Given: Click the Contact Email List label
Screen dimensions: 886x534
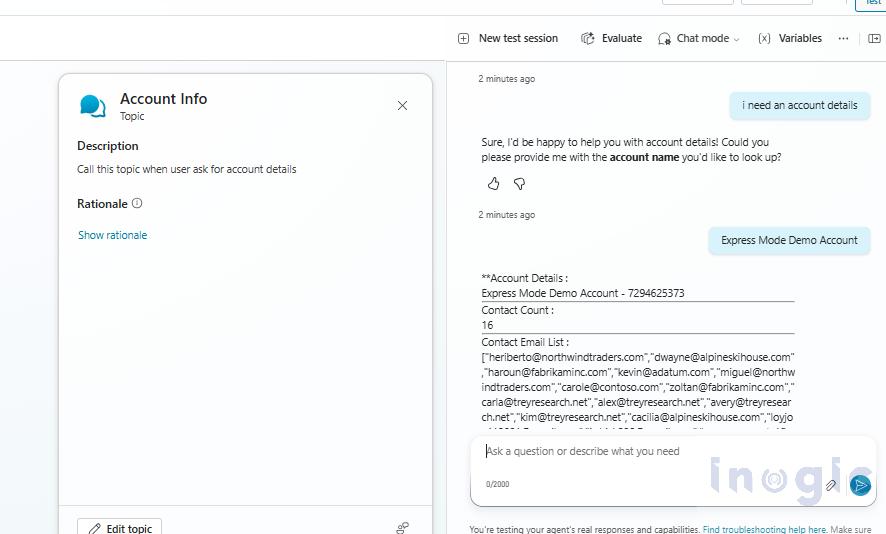Looking at the screenshot, I should (x=525, y=342).
